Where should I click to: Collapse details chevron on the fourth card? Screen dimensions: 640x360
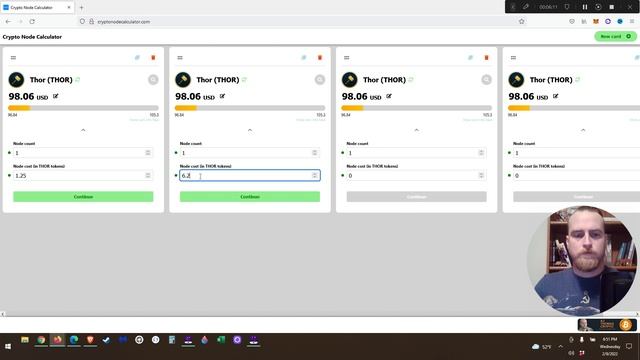(583, 130)
